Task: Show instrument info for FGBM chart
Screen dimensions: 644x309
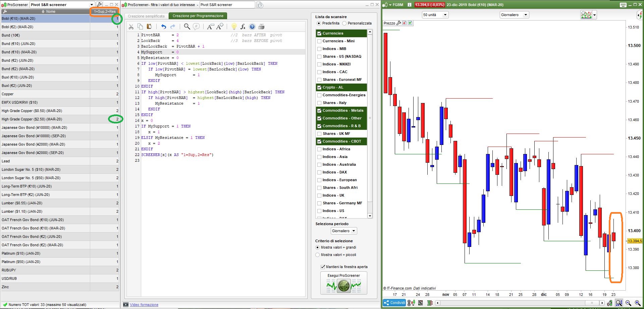Action: click(410, 5)
